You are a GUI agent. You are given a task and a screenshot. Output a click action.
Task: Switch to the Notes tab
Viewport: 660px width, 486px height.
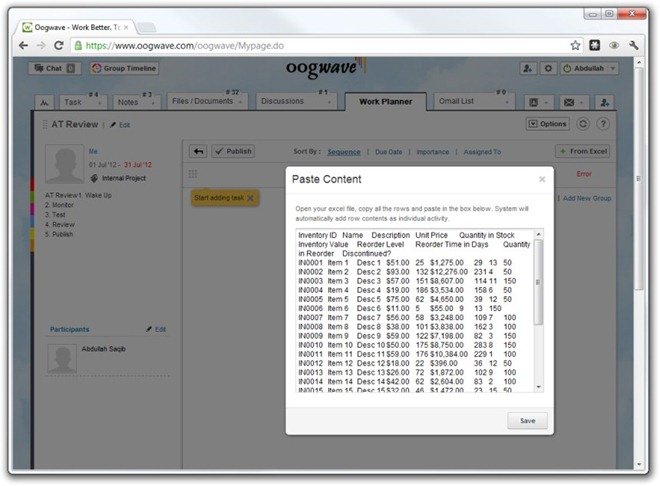click(128, 102)
